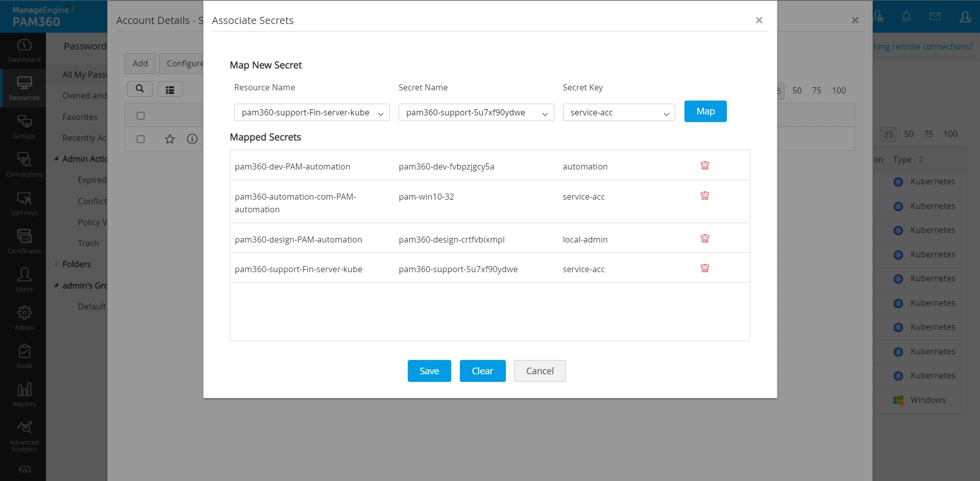Check the account row checkbox

pos(141,139)
